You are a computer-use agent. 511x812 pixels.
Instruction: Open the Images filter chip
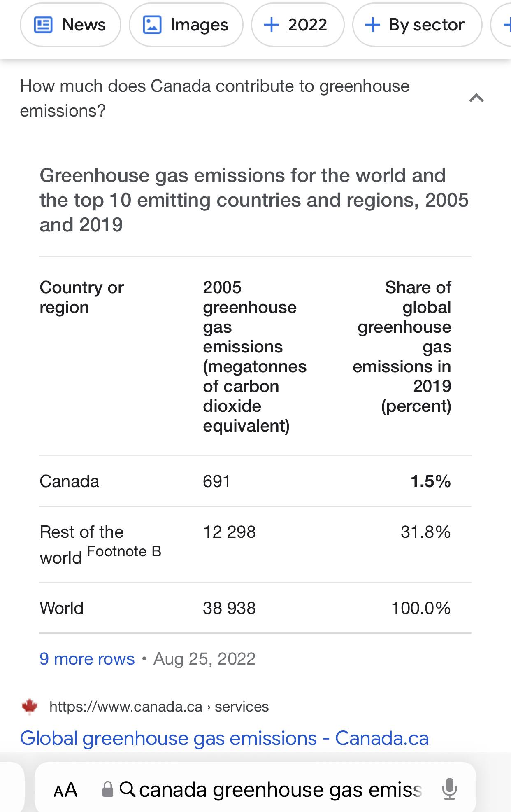[x=186, y=25]
